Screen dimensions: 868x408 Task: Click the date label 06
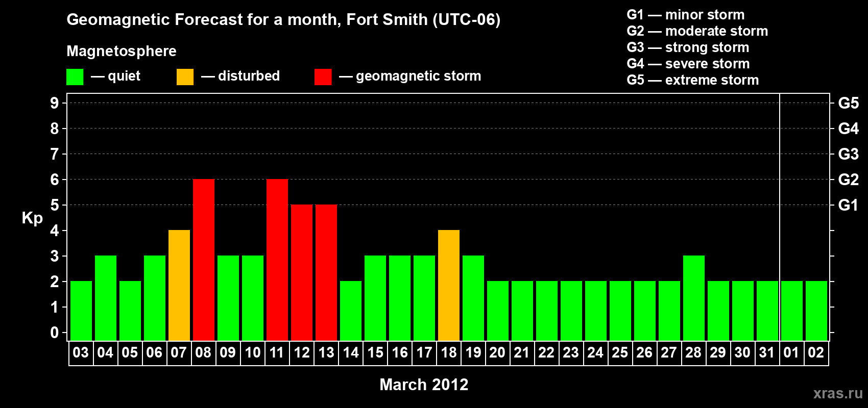coord(154,353)
